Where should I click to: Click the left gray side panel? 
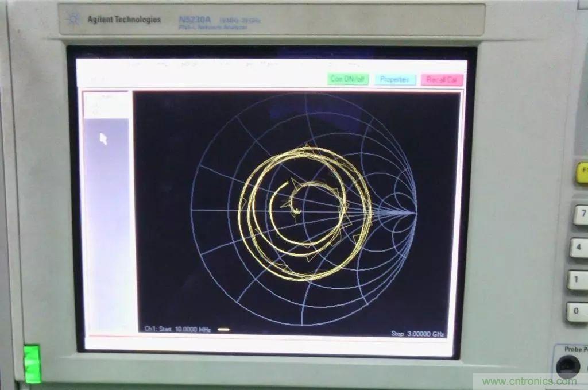pyautogui.click(x=106, y=224)
